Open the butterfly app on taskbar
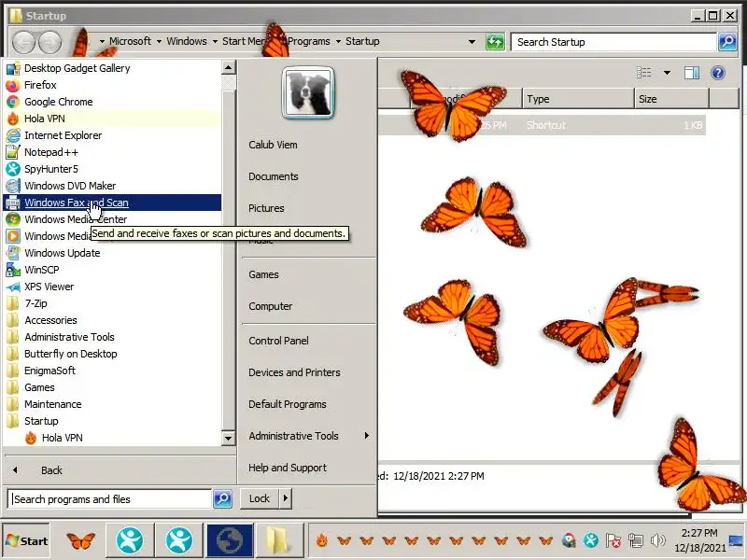The height and width of the screenshot is (560, 747). point(80,540)
